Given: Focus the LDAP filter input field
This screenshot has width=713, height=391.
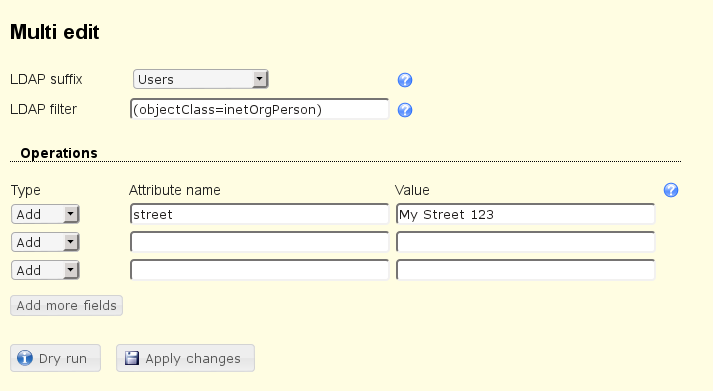Looking at the screenshot, I should click(260, 109).
